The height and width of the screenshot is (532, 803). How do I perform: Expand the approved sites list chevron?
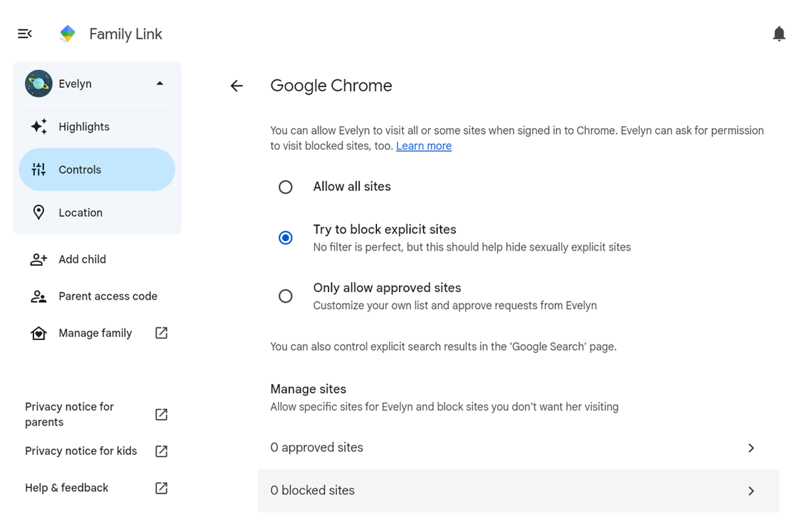click(751, 448)
